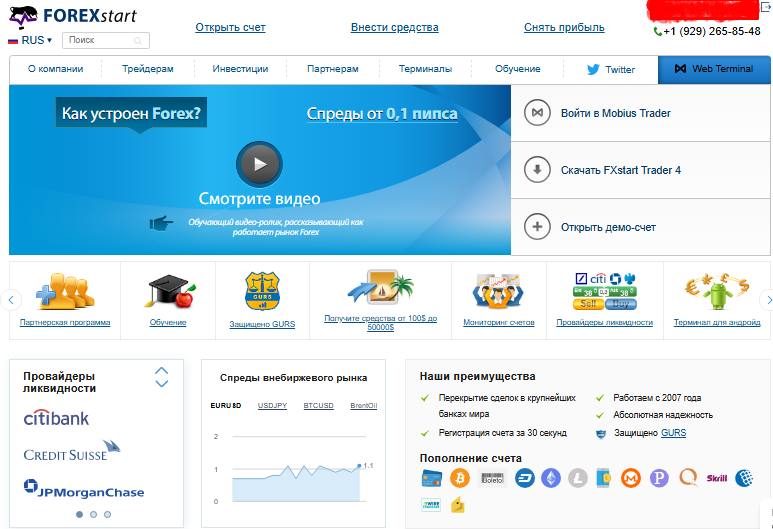Viewport: 773px width, 529px height.
Task: Click the Android terminal icon
Action: coord(717,291)
